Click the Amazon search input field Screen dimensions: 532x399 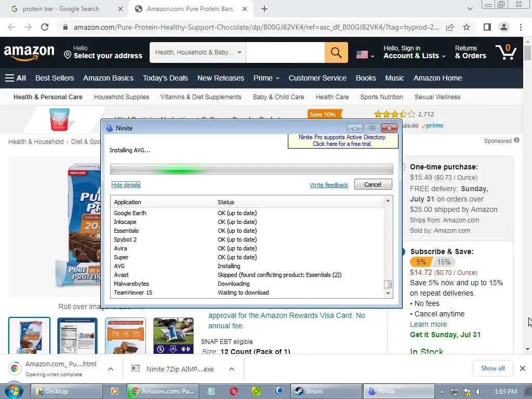pos(285,52)
